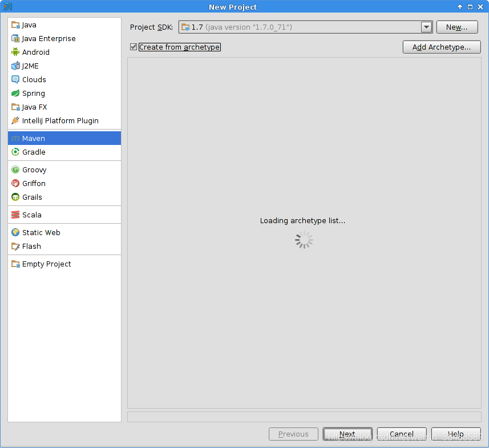Click the IntelliJ logo in title bar
The image size is (489, 448).
click(x=8, y=6)
